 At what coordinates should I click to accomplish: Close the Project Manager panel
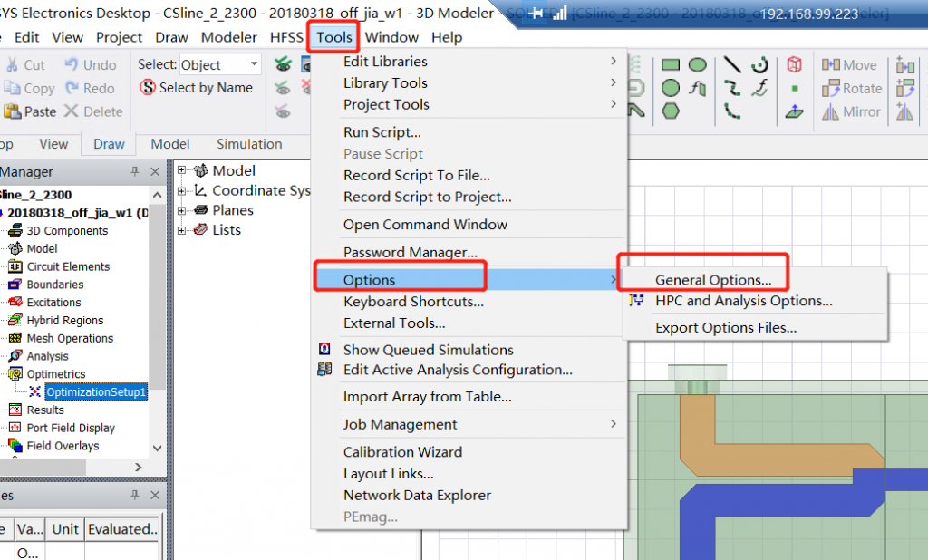[155, 172]
